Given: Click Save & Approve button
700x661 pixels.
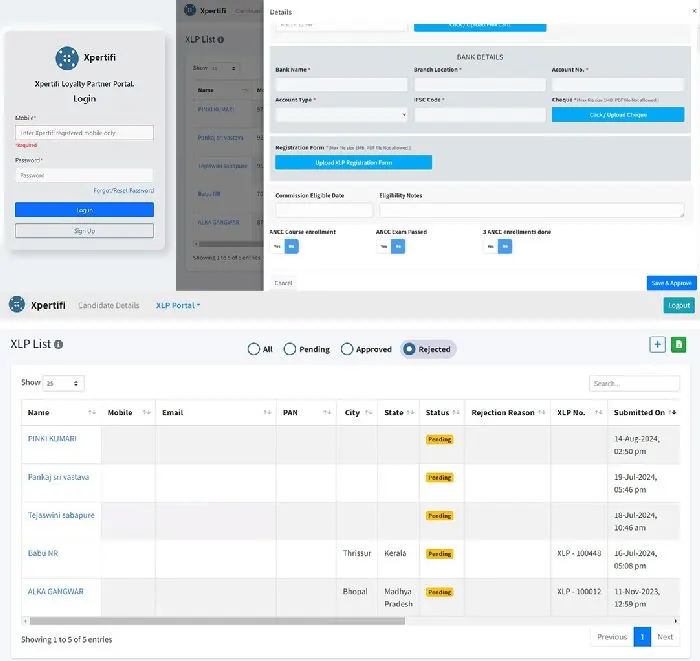Looking at the screenshot, I should point(671,283).
